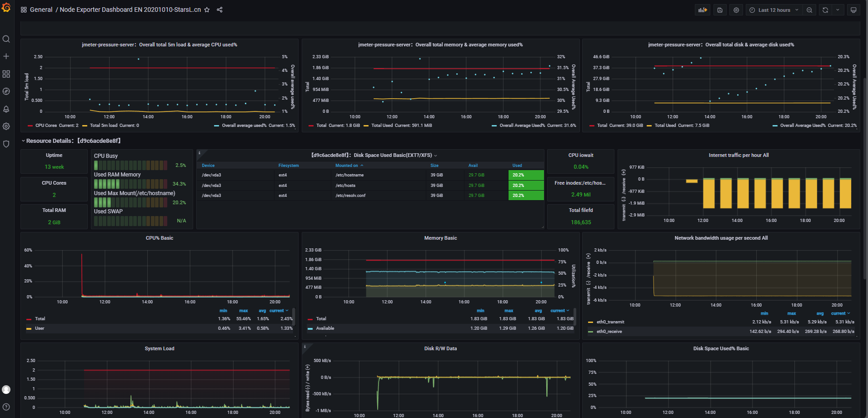868x418 pixels.
Task: Sort table by Size column header
Action: click(434, 166)
